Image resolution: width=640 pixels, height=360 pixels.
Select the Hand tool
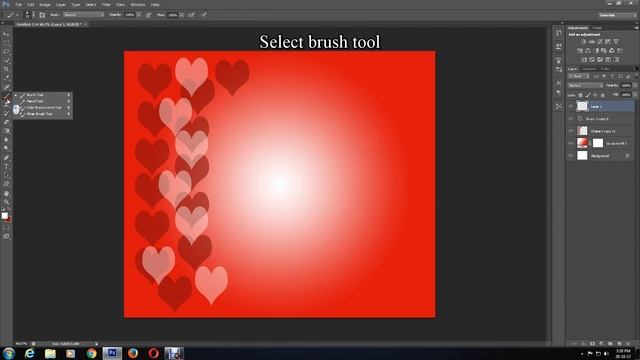point(6,193)
